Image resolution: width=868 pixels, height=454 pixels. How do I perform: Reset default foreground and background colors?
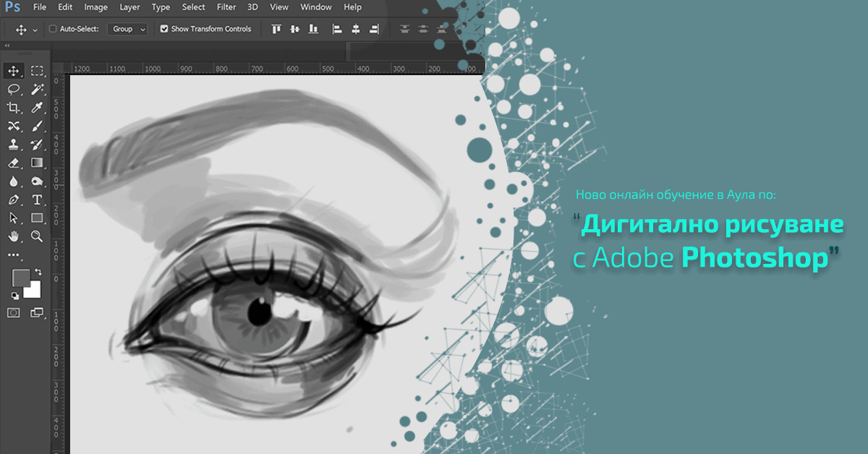[x=14, y=296]
